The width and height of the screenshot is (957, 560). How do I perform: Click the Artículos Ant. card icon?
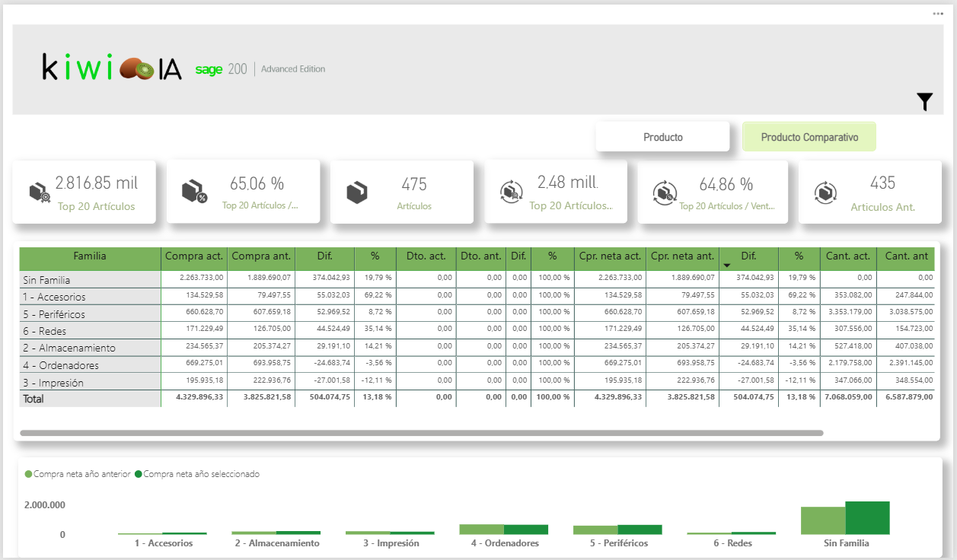[x=825, y=192]
